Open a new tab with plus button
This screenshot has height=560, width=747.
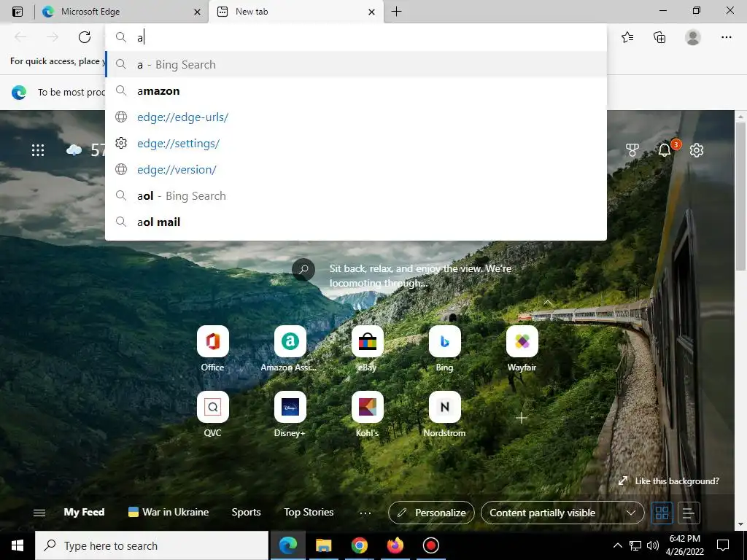point(396,12)
